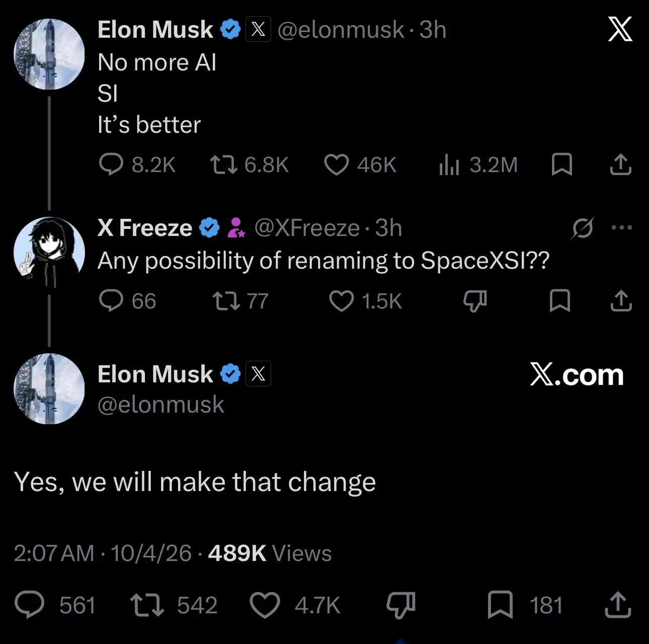Share the 'No more AI' tweet
Screen dimensions: 649x644
tap(620, 165)
